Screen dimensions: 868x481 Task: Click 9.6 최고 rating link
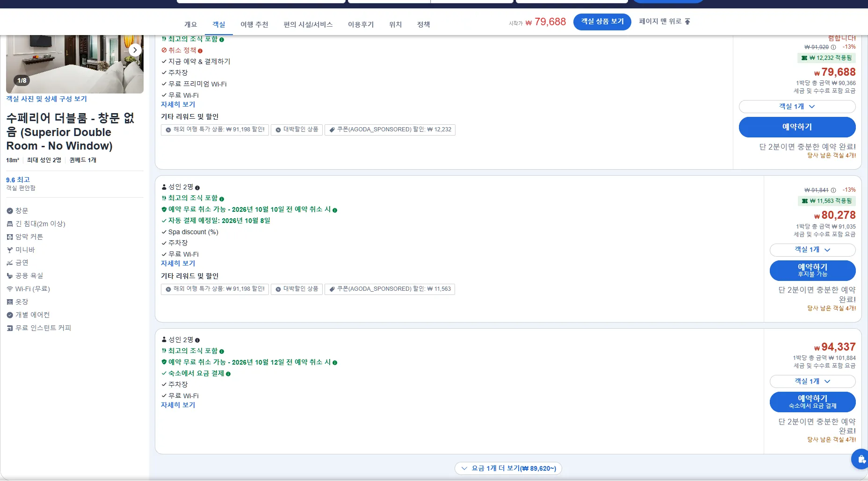click(x=18, y=180)
